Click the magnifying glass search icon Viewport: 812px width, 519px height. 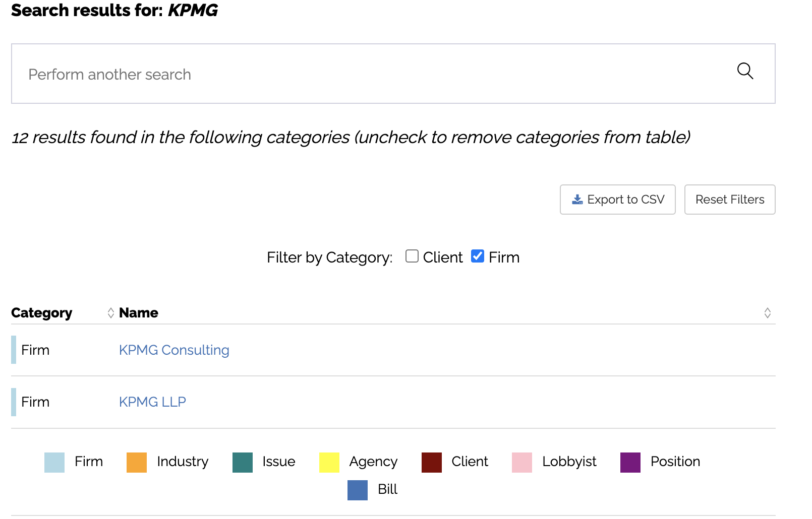(x=745, y=71)
